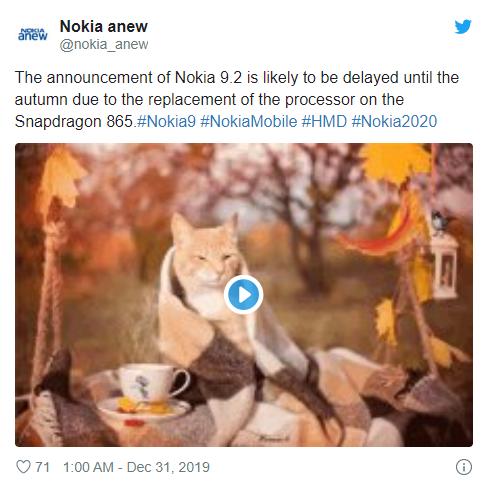Click the words Snapdragon 865 in the tweet
This screenshot has width=485, height=484.
click(74, 121)
